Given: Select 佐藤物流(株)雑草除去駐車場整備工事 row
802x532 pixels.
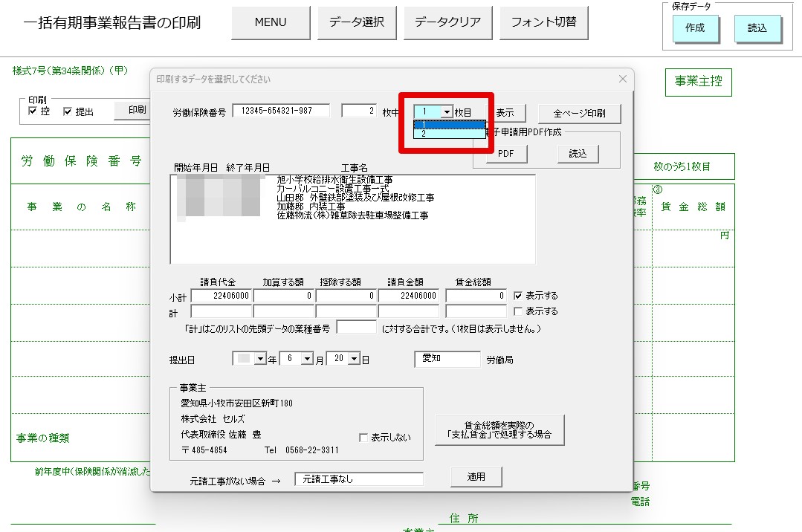Looking at the screenshot, I should pos(353,215).
